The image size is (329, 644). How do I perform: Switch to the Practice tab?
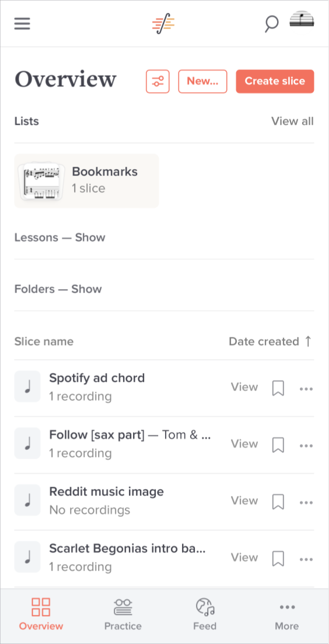click(123, 614)
